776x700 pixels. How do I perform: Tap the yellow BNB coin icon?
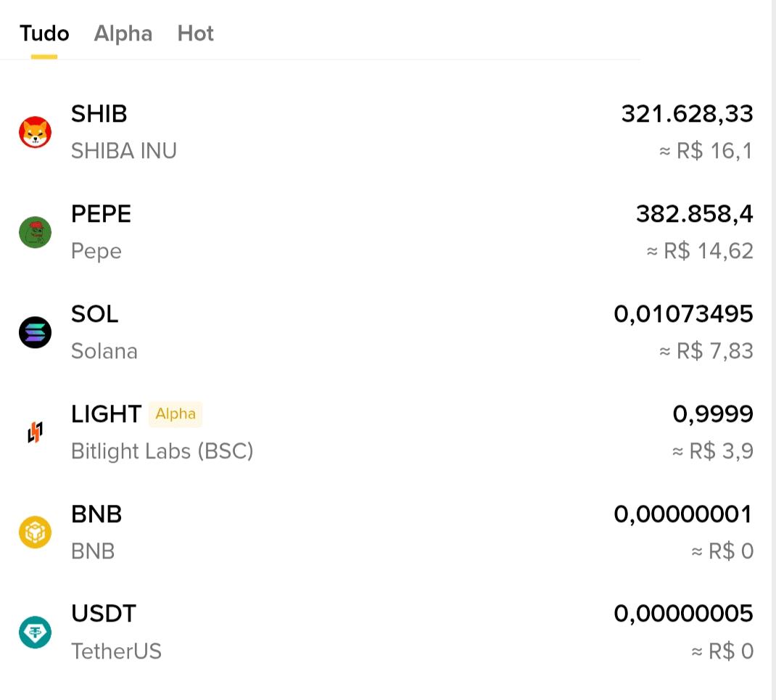[35, 532]
